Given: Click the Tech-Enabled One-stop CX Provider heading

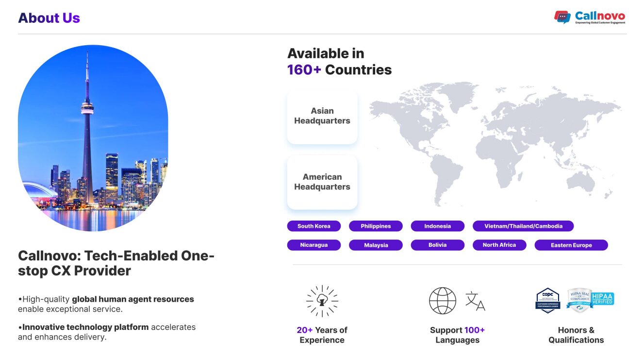Looking at the screenshot, I should point(116,263).
